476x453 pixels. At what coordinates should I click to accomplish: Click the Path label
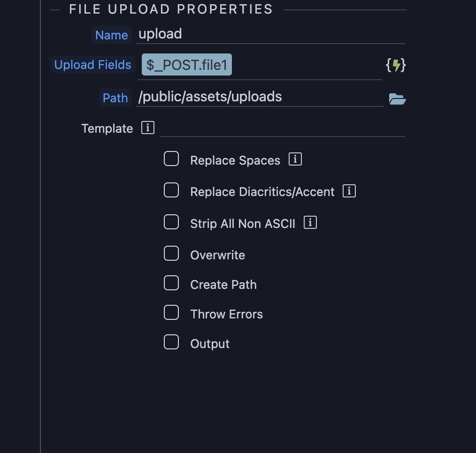[x=115, y=98]
